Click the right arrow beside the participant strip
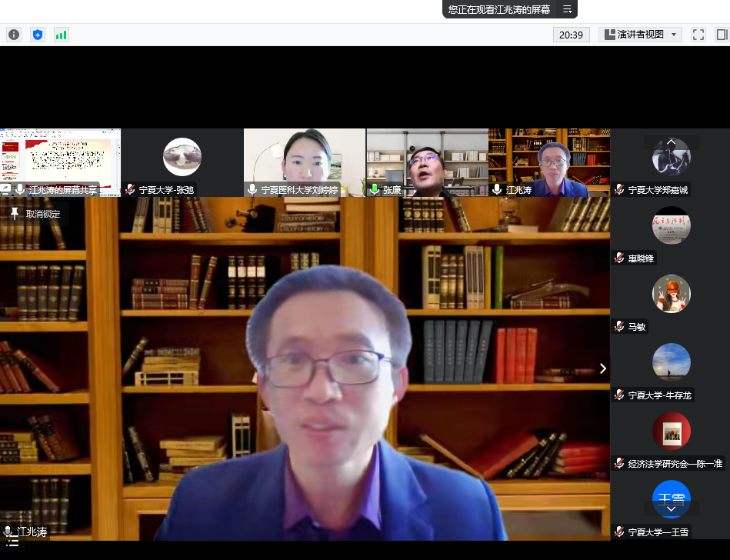This screenshot has width=730, height=560. [x=602, y=368]
